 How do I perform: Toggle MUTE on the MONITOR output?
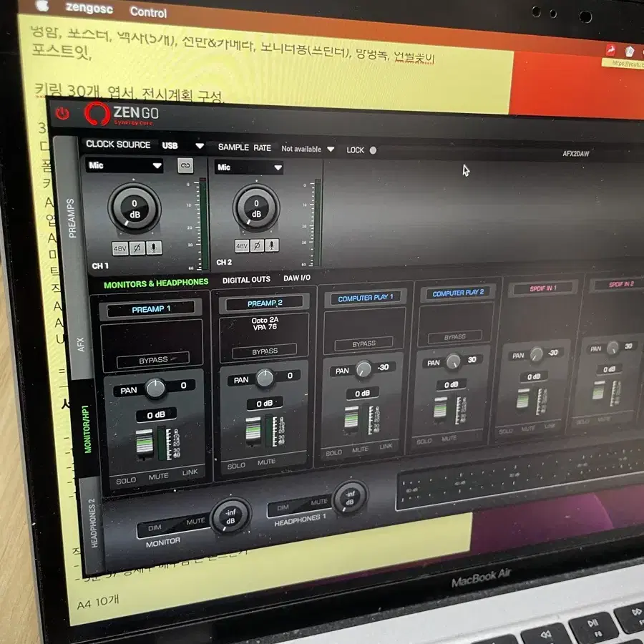[x=195, y=521]
